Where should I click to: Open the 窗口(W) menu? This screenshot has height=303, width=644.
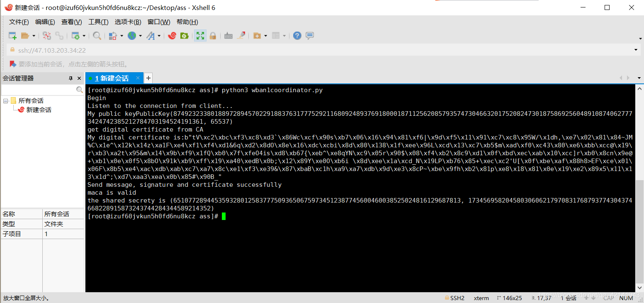click(x=159, y=22)
